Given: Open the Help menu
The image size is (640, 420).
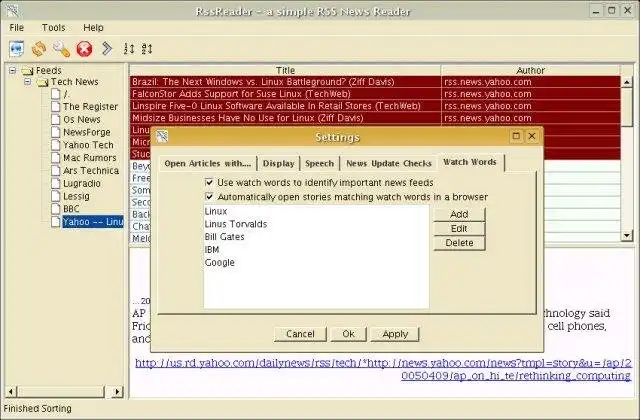Looking at the screenshot, I should (93, 28).
